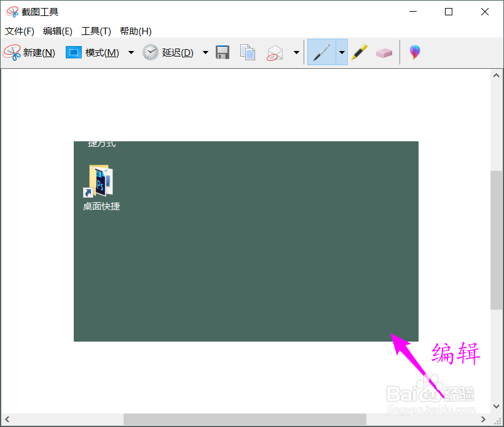Click the clock icon beside 延迟
504x427 pixels.
150,52
